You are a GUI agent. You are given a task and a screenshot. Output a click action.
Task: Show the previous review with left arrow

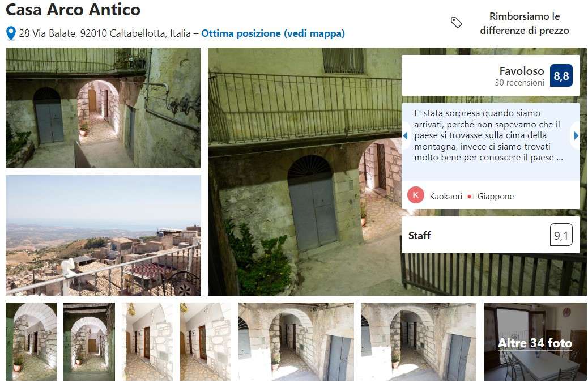pyautogui.click(x=406, y=135)
